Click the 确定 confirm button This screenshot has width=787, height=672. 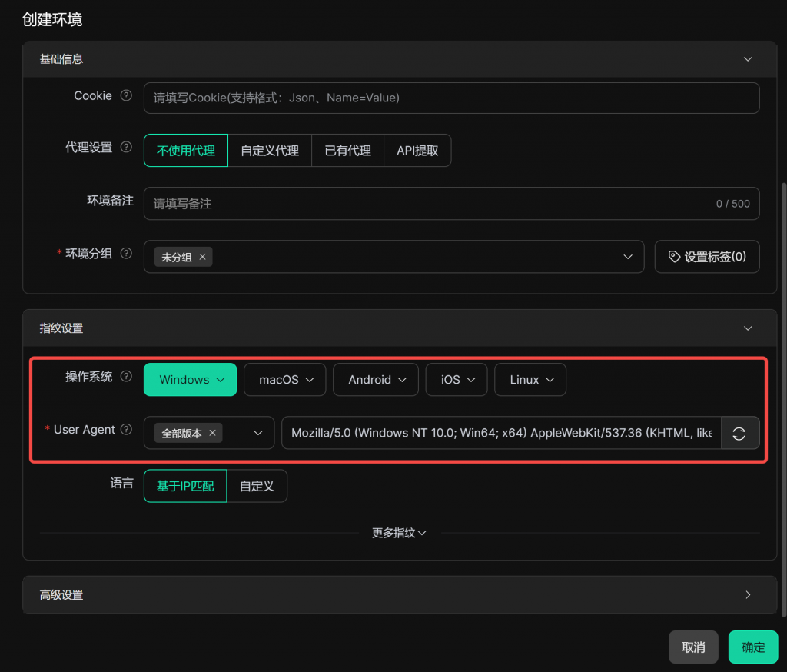(752, 647)
